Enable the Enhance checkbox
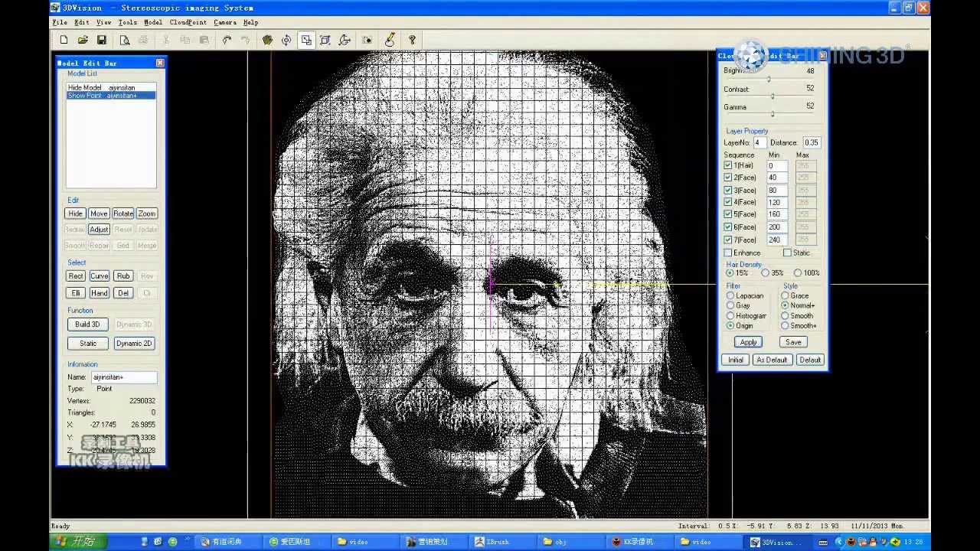 (x=728, y=253)
